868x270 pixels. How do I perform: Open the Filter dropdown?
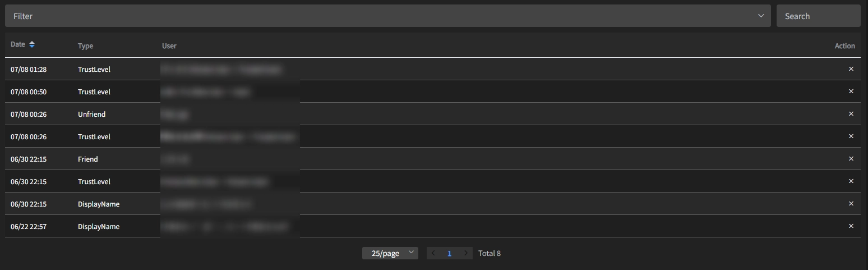[387, 16]
